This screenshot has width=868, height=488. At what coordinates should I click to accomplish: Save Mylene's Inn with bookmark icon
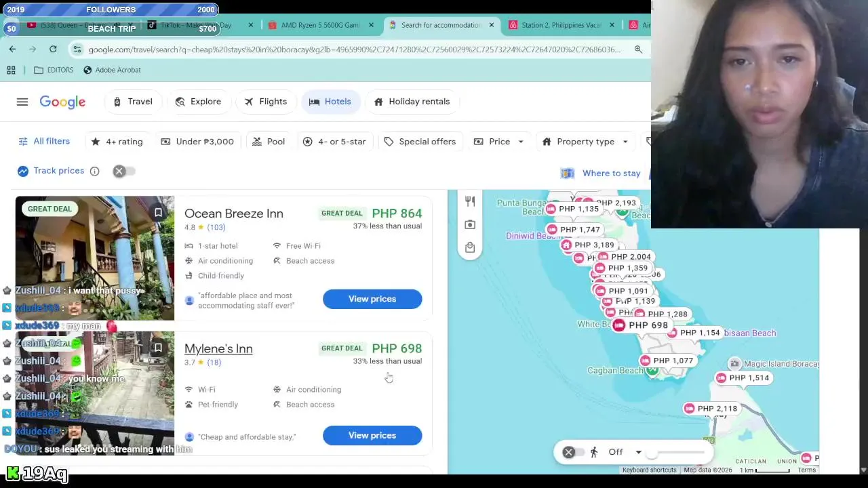point(158,348)
